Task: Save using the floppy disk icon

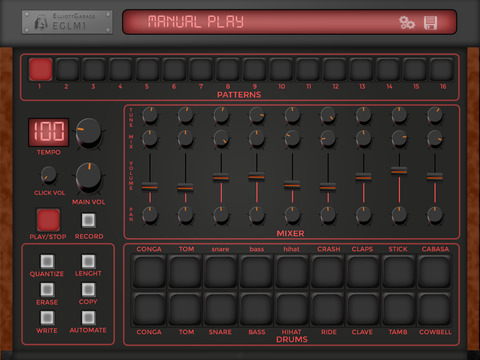Action: coord(430,23)
